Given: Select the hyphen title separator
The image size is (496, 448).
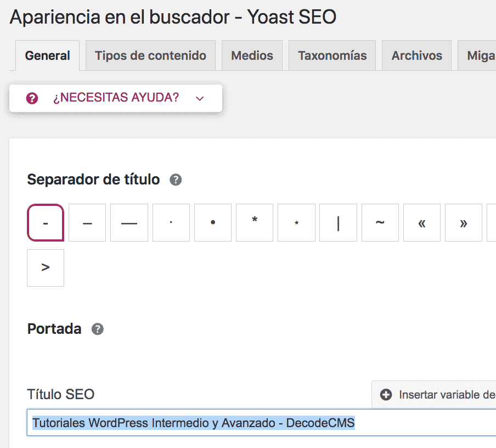Looking at the screenshot, I should [x=46, y=222].
